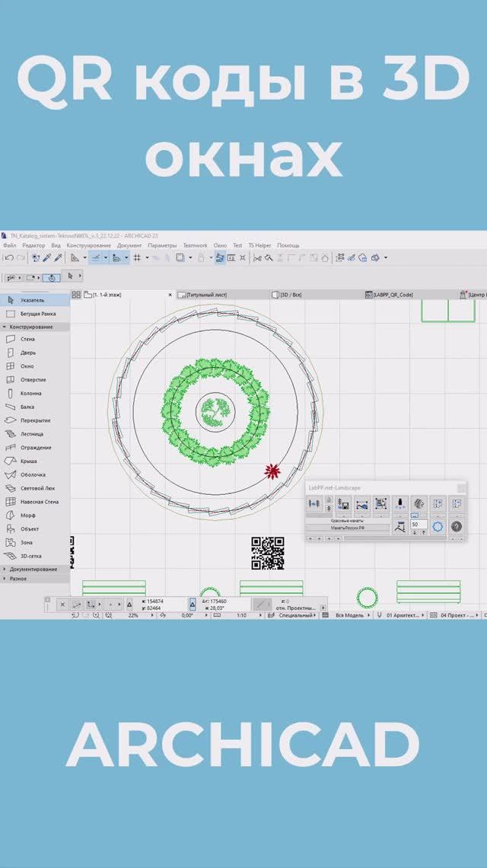Select the Световой Люк skylight tool

click(34, 488)
